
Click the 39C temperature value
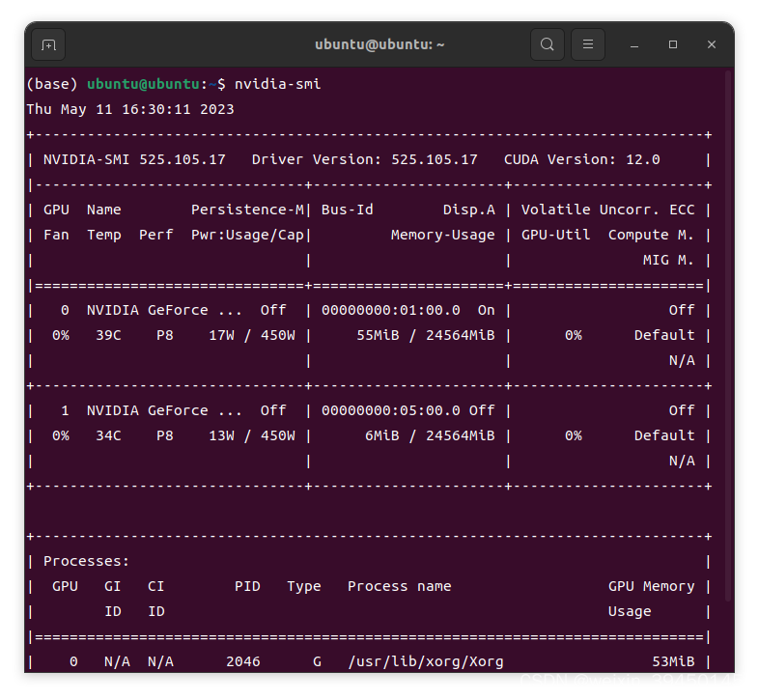pyautogui.click(x=108, y=335)
